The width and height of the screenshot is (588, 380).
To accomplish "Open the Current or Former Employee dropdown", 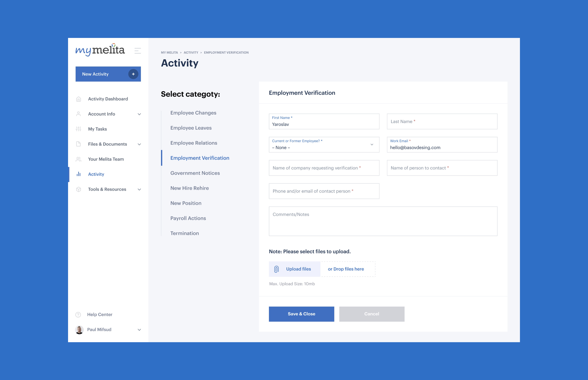I will [x=324, y=145].
